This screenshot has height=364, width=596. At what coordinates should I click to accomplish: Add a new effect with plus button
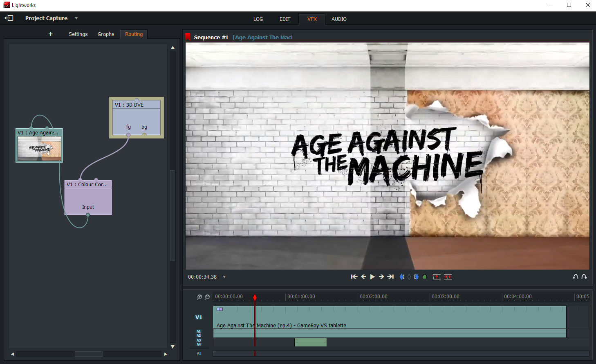click(x=50, y=34)
